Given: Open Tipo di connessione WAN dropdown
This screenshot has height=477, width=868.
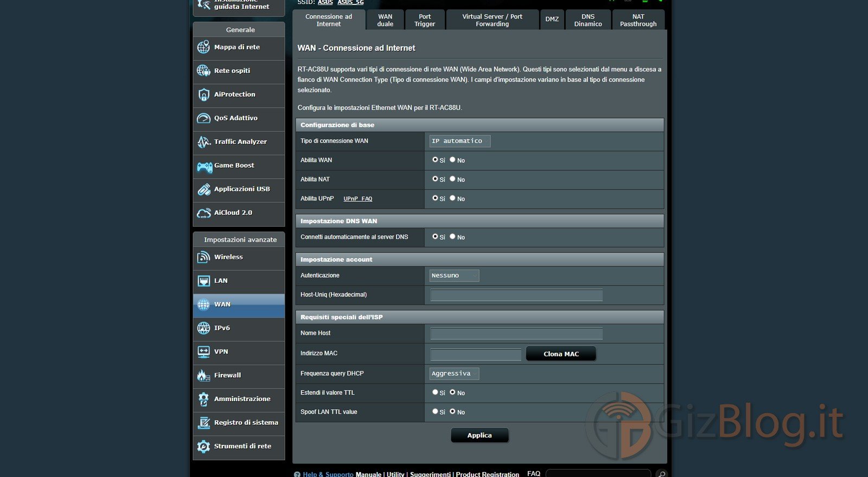Looking at the screenshot, I should pyautogui.click(x=460, y=141).
